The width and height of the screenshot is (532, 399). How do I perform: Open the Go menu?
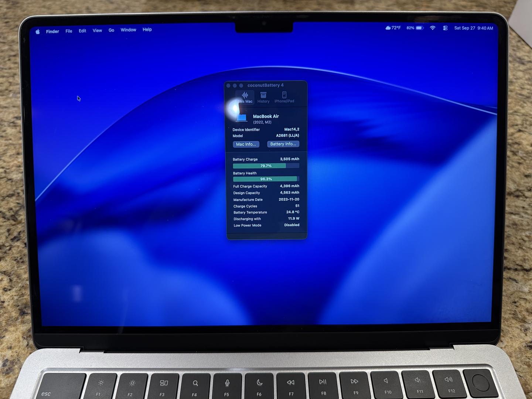[x=111, y=30]
